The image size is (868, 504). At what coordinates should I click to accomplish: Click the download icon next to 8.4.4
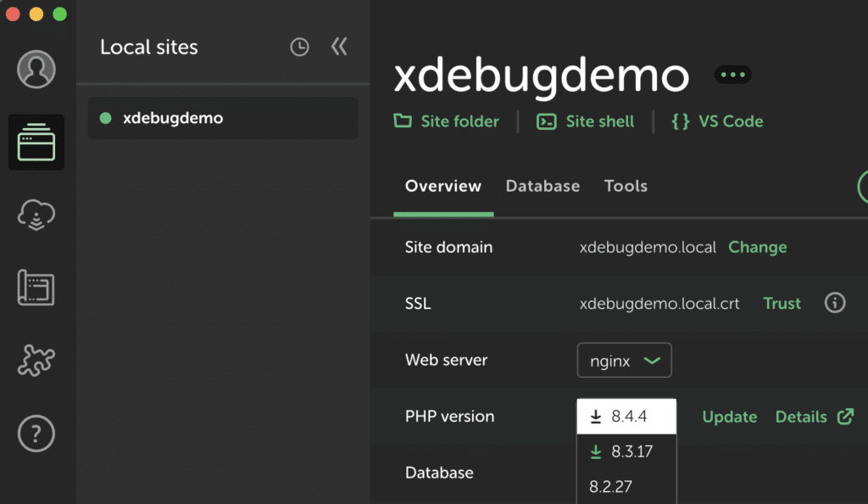pos(596,417)
